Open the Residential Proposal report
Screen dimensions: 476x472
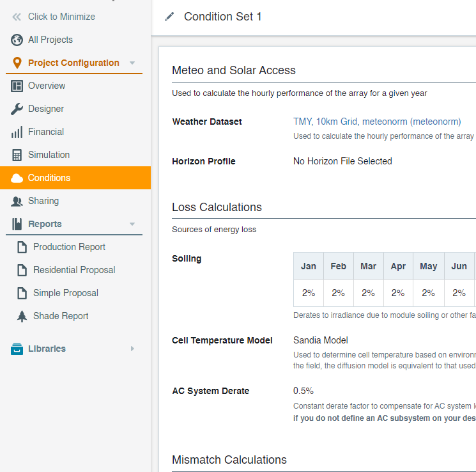click(74, 270)
